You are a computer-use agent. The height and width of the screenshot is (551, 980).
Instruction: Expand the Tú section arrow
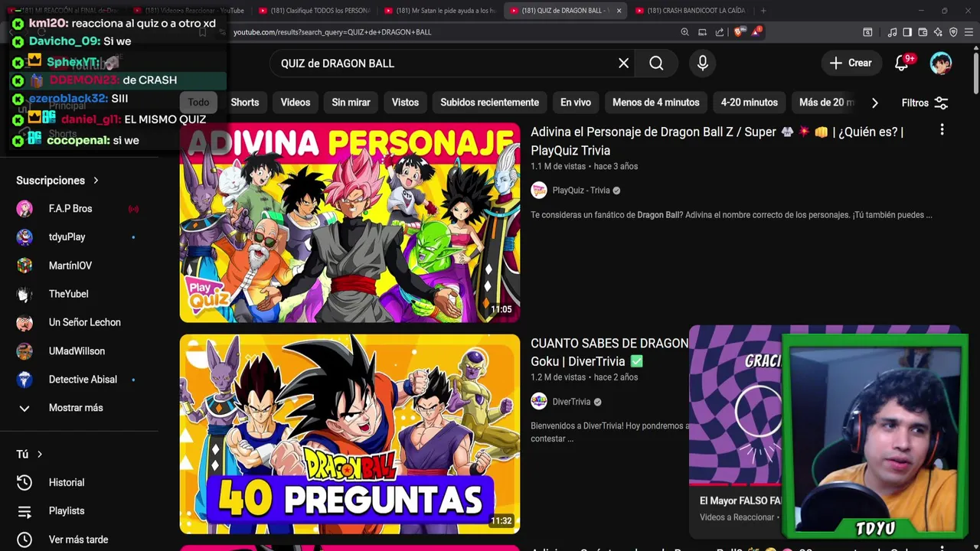(40, 455)
